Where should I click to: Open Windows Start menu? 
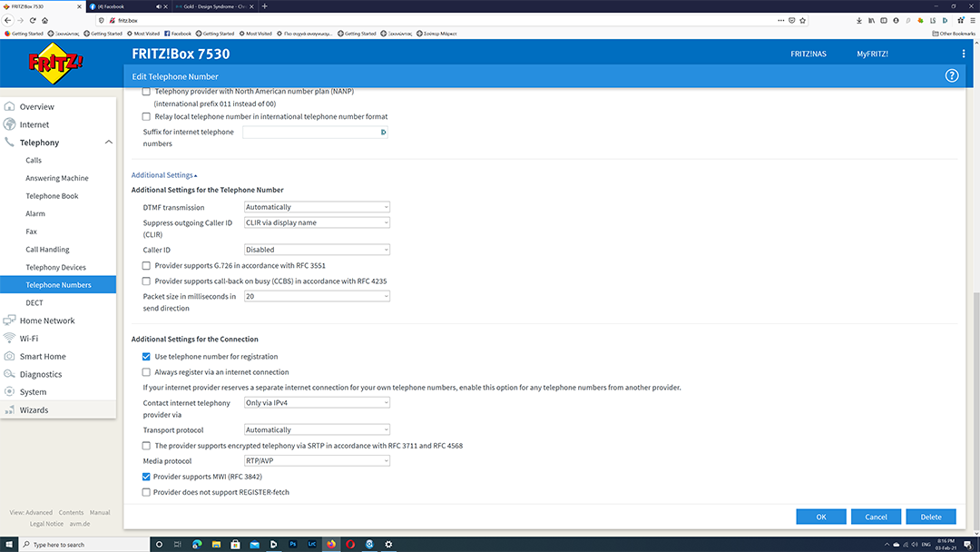(9, 544)
